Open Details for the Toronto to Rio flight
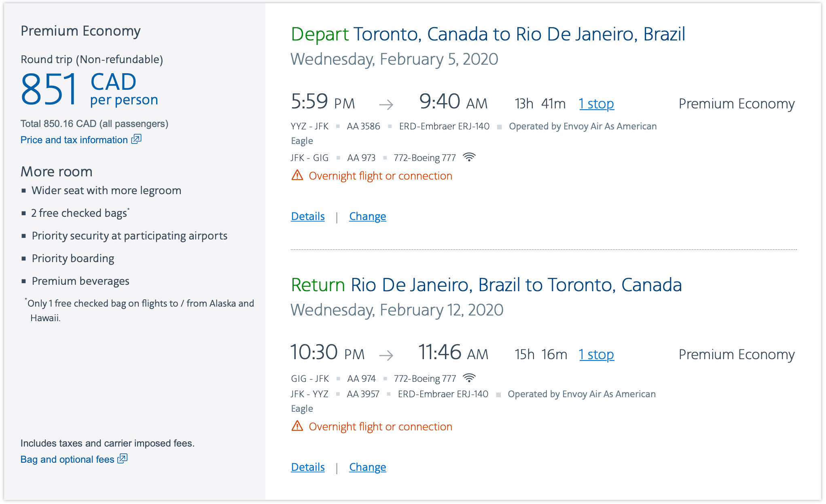Screen dimensions: 826x504 308,216
